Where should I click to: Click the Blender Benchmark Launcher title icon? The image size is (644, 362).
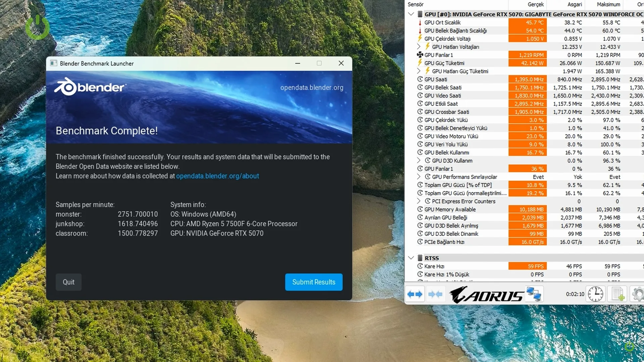[x=53, y=63]
